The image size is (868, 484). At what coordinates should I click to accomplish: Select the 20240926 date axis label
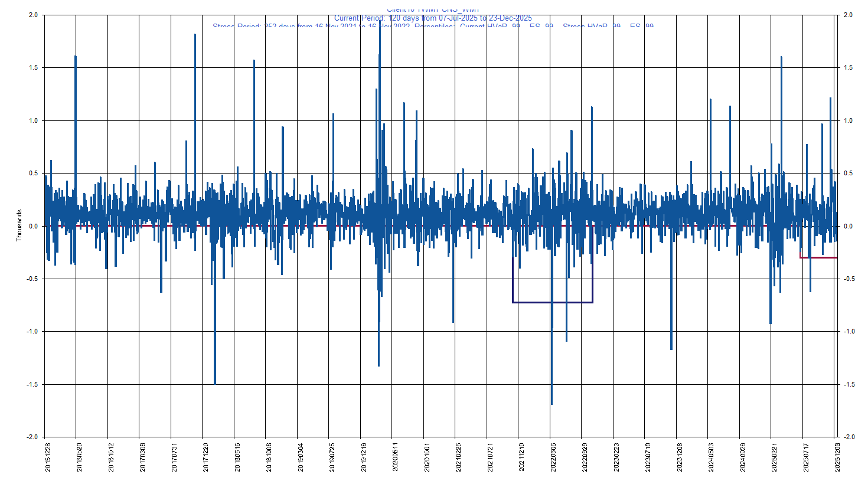pos(743,458)
